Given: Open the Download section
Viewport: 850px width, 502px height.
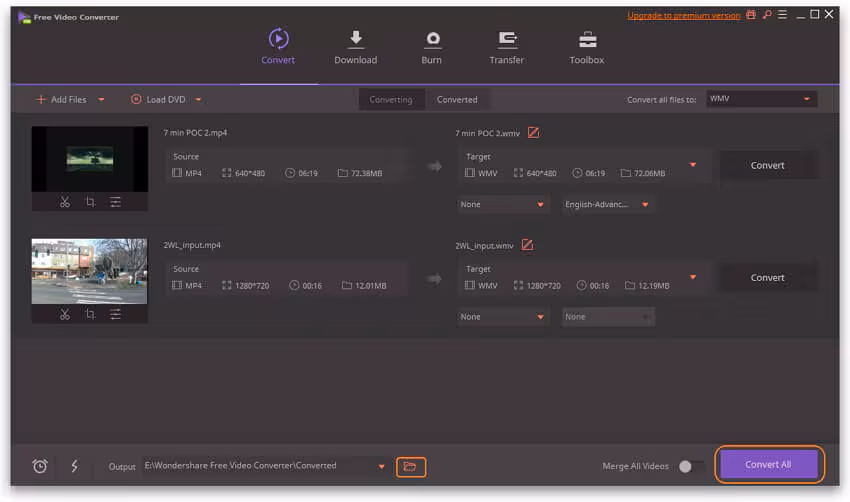Looking at the screenshot, I should (356, 47).
